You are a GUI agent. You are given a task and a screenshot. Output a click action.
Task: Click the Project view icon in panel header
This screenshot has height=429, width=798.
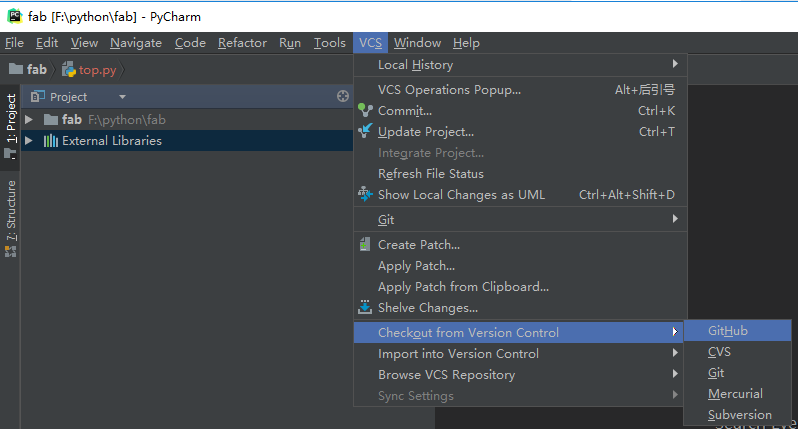point(38,96)
